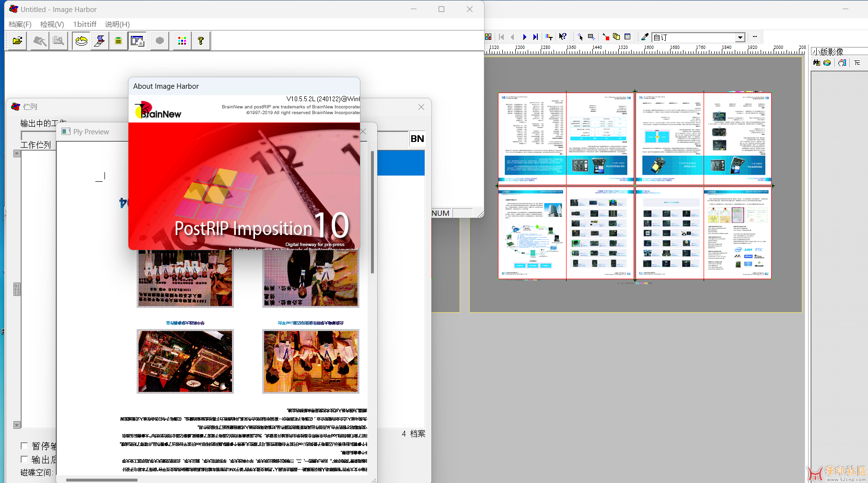Viewport: 868px width, 483px height.
Task: Select the rectangle marquee tool icon
Action: pos(591,36)
